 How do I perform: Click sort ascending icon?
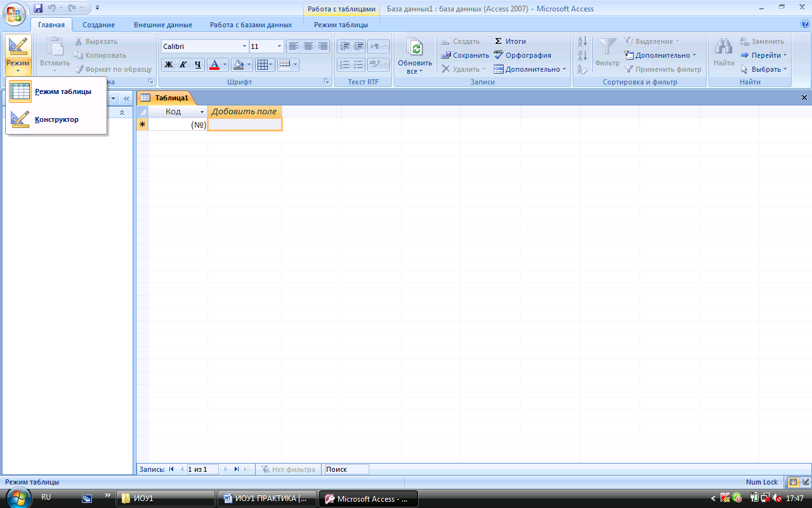pyautogui.click(x=582, y=42)
